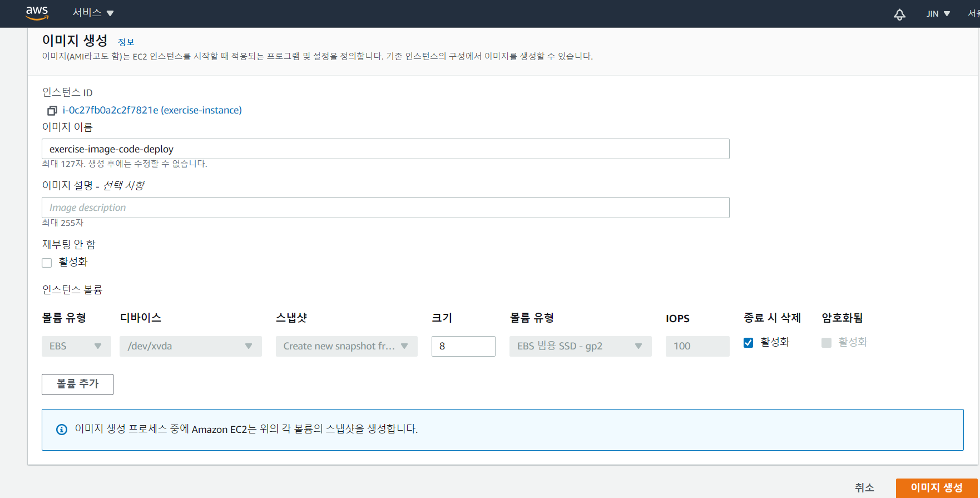Open the EBS volume type dropdown
The width and height of the screenshot is (980, 498).
tap(76, 346)
